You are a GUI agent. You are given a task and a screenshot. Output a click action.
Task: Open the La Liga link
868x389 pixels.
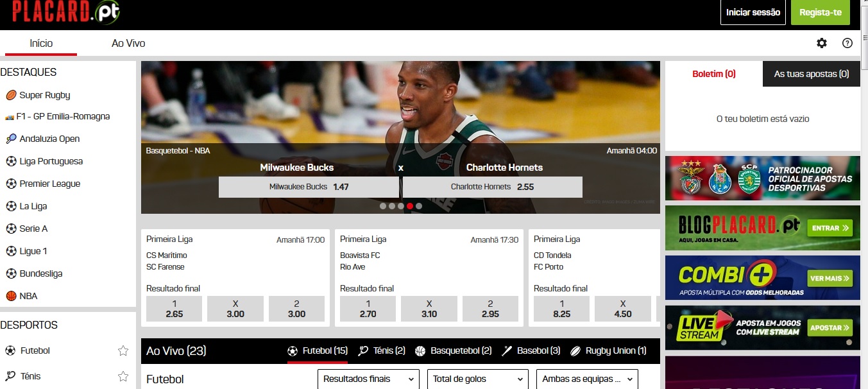pos(33,206)
